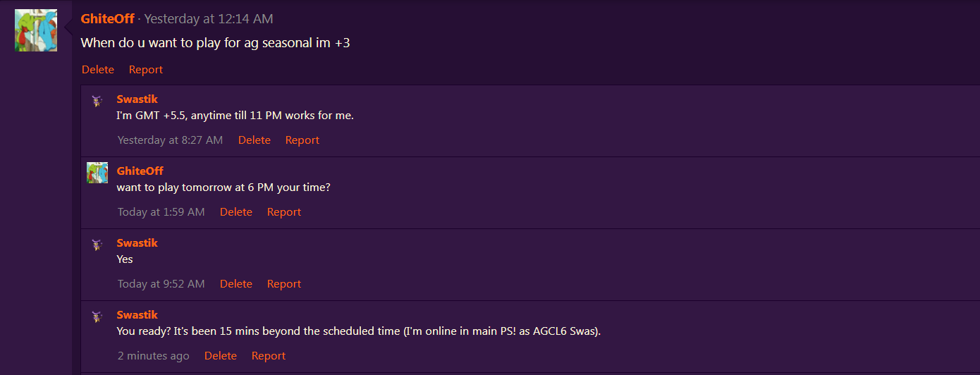980x375 pixels.
Task: Open Swastik username on the GMT +5.5 comment
Action: [x=137, y=99]
